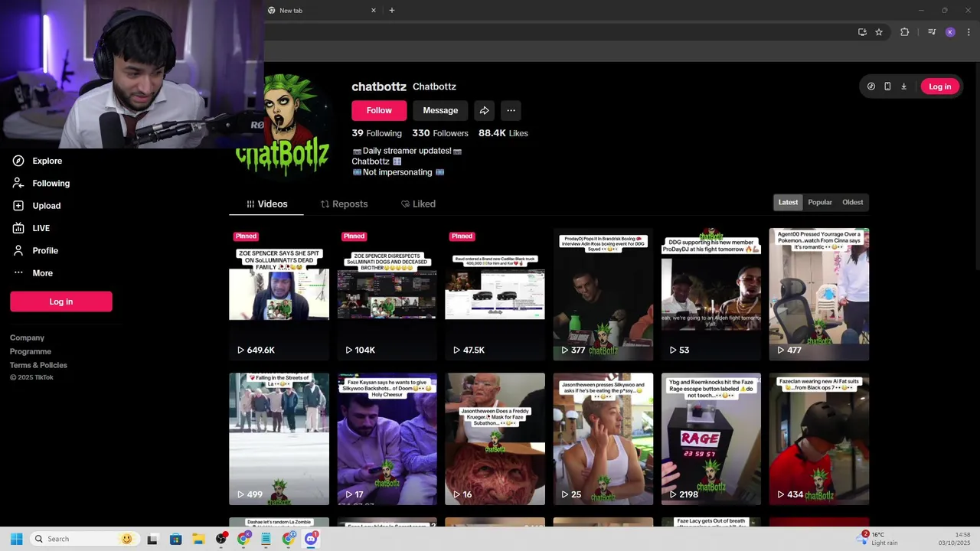The height and width of the screenshot is (551, 980).
Task: Click the Message button
Action: (440, 110)
